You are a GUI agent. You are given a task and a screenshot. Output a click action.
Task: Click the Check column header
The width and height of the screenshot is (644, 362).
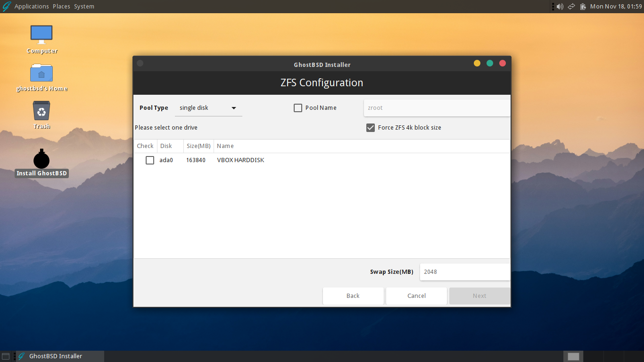click(145, 146)
